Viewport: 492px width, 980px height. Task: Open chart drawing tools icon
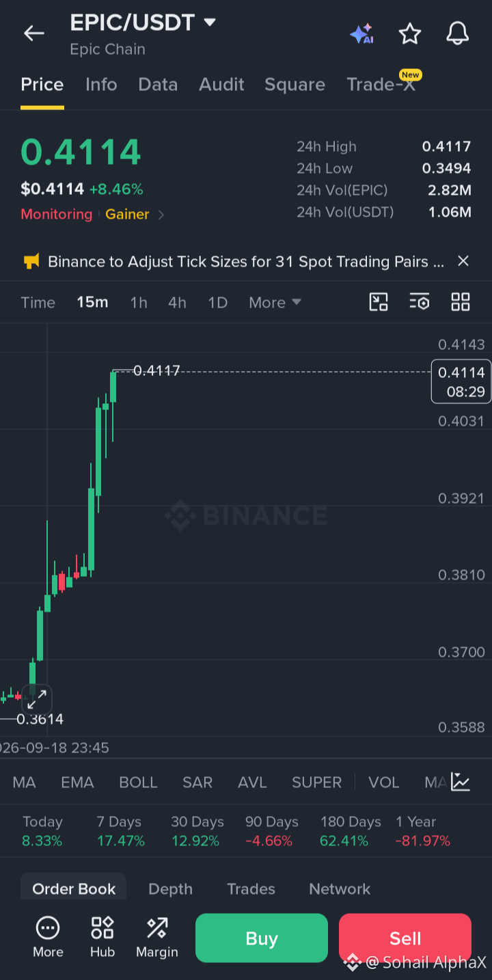pos(379,302)
